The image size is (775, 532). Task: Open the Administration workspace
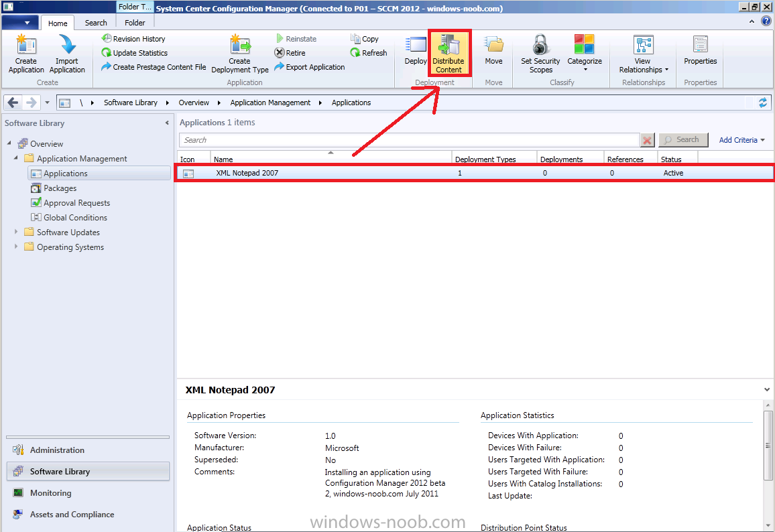point(88,450)
